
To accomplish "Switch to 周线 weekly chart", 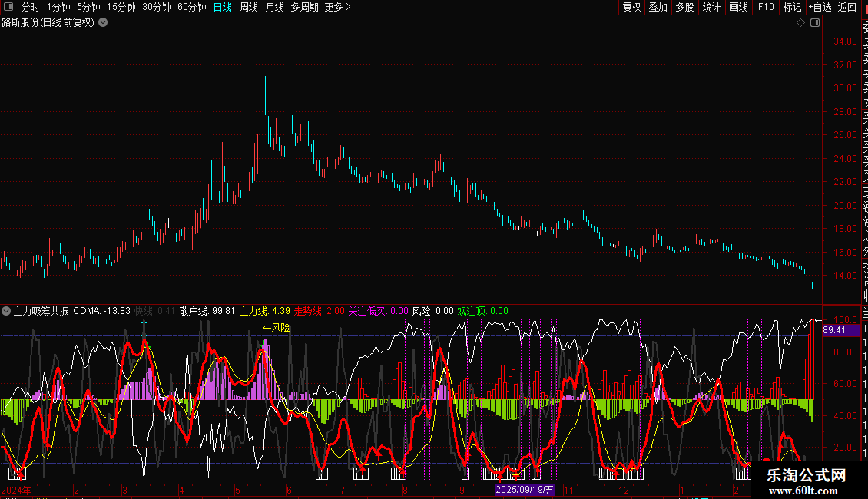I will [x=249, y=7].
